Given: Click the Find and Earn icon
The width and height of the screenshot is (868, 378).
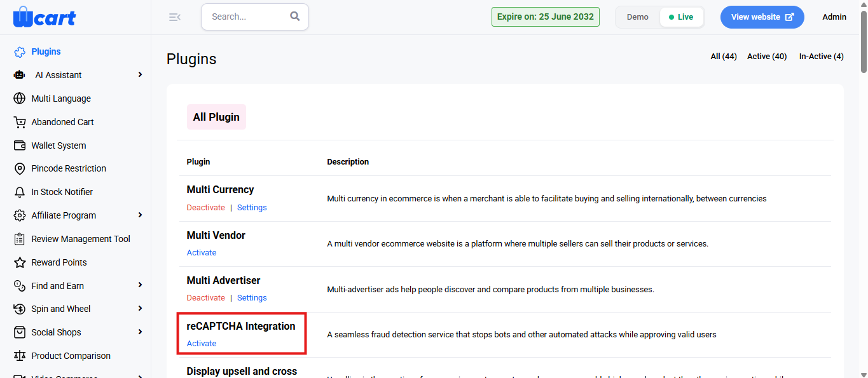Looking at the screenshot, I should (20, 286).
